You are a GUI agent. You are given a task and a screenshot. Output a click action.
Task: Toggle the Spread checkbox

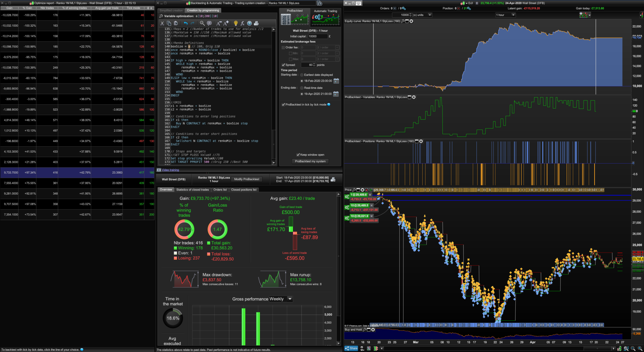tap(283, 65)
